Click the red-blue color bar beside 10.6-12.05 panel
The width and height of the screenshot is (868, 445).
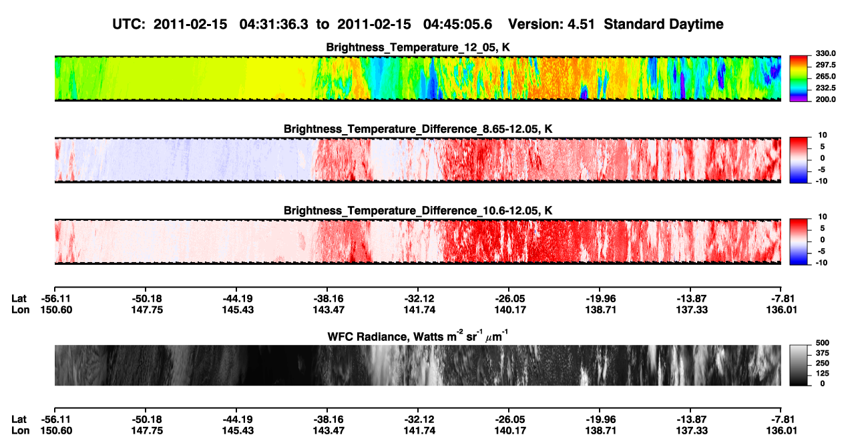(x=799, y=242)
